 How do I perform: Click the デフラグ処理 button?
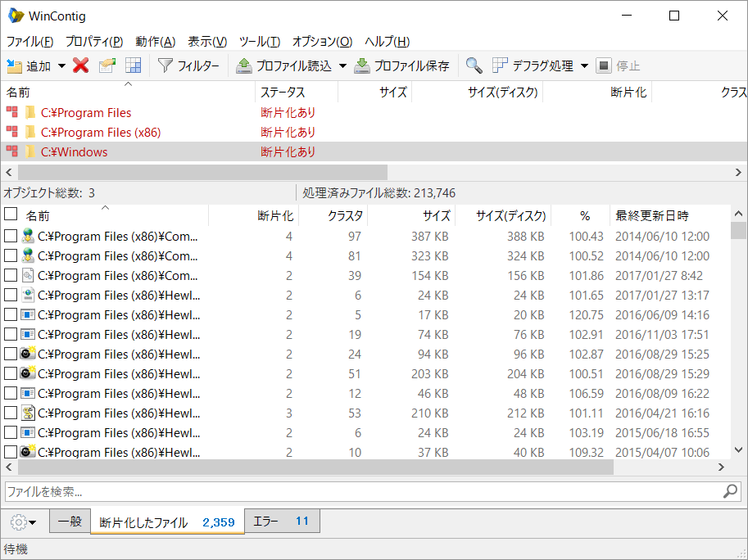tap(533, 65)
